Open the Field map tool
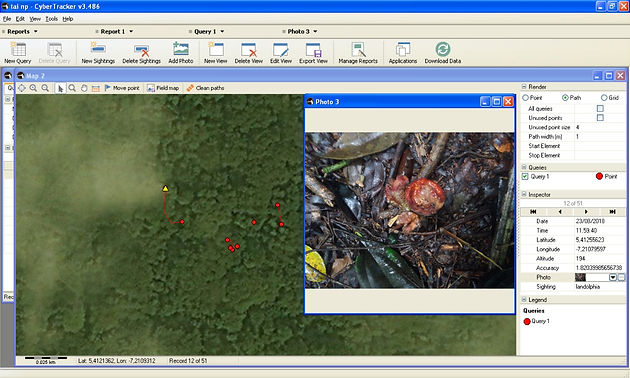Viewport: 630px width, 378px height. [x=163, y=88]
